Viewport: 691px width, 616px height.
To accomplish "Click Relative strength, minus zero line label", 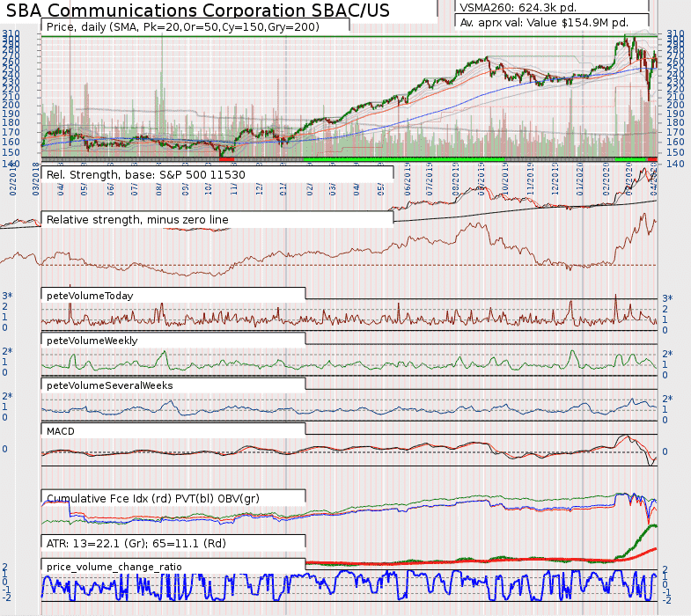I will pyautogui.click(x=137, y=219).
